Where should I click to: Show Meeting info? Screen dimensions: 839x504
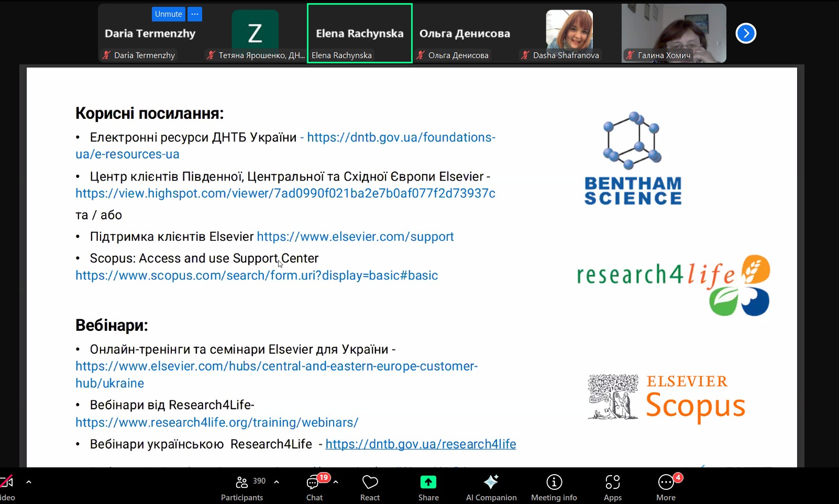(x=554, y=488)
